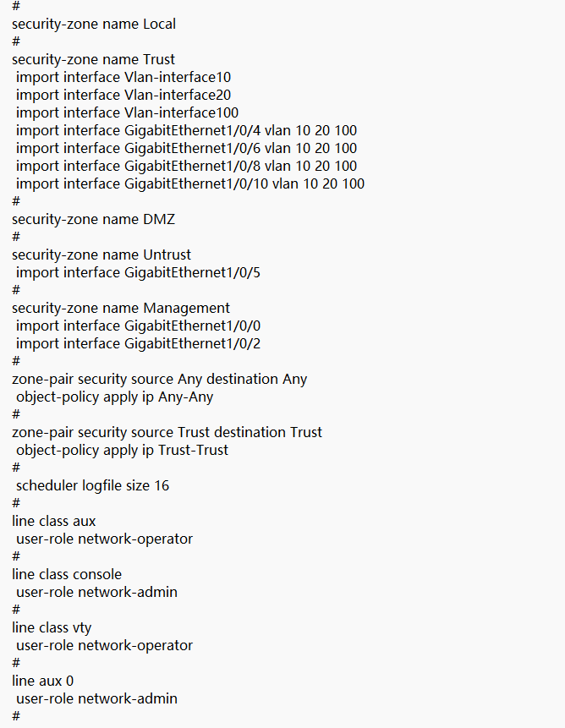Screen dimensions: 565x728
Task: Click the 'import interface Vlan-interface10' line
Action: [123, 77]
